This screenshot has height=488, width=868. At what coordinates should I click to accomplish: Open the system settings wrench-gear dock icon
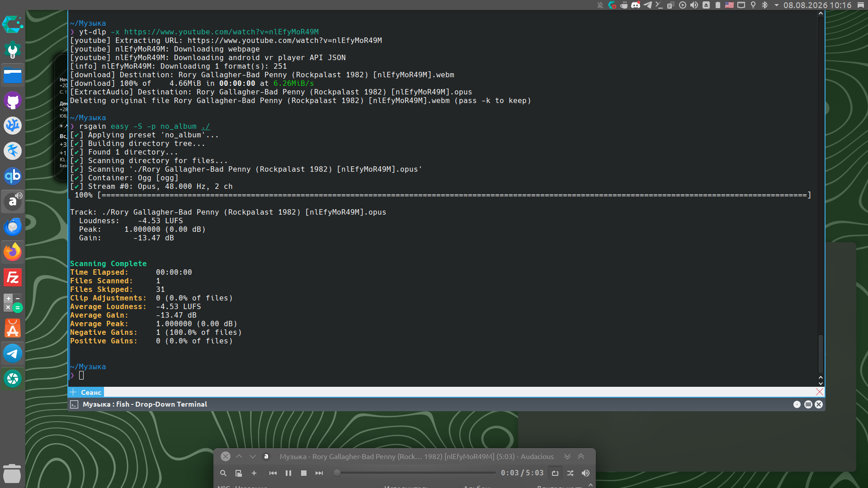pyautogui.click(x=13, y=50)
